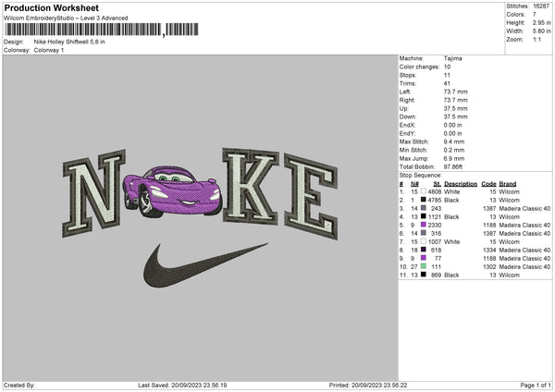
Task: Click the black swatch in stop row 11
Action: click(424, 275)
